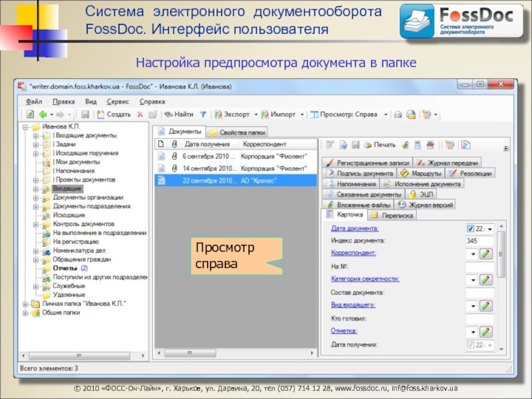Open the Дата документа date picker arrow
Viewport: 532px width, 399px height.
pyautogui.click(x=490, y=229)
